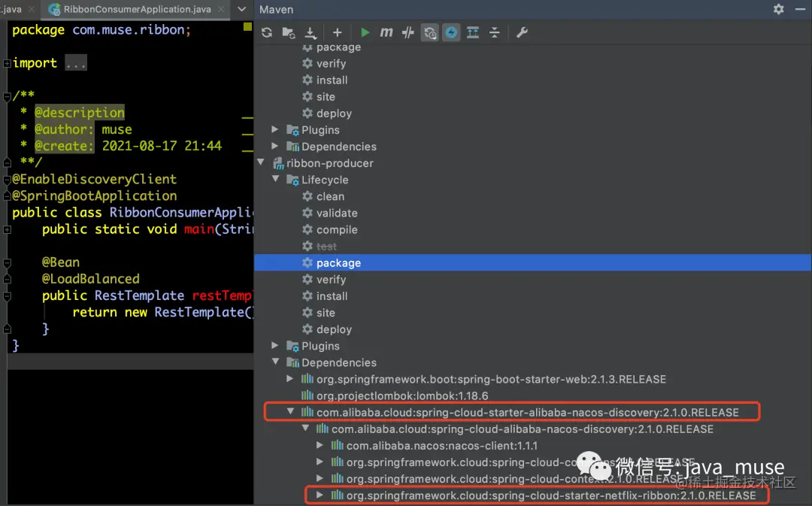Image resolution: width=812 pixels, height=506 pixels.
Task: Select spring-boot-starter-web:2.1.3.RELEASE entry
Action: (491, 379)
